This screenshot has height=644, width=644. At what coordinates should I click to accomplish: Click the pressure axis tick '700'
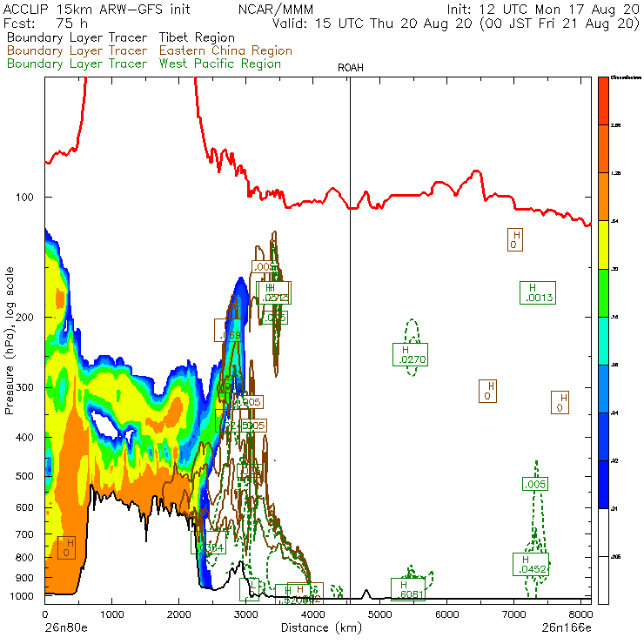coord(24,534)
